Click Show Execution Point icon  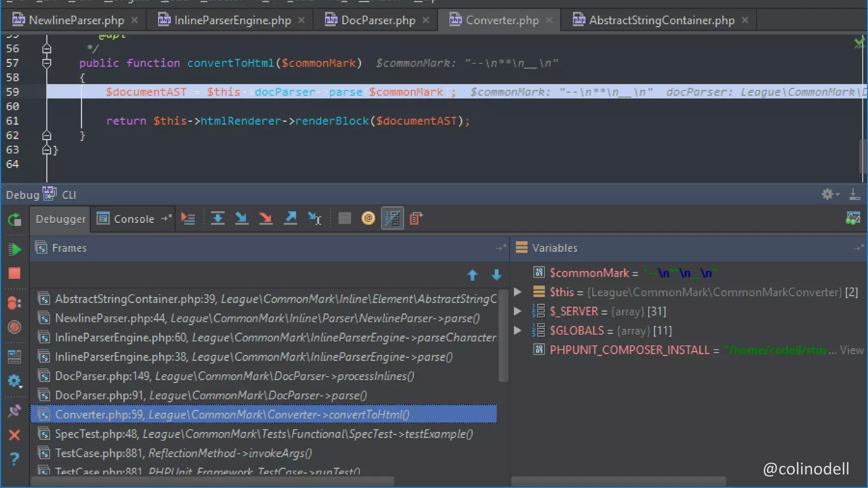click(x=188, y=219)
